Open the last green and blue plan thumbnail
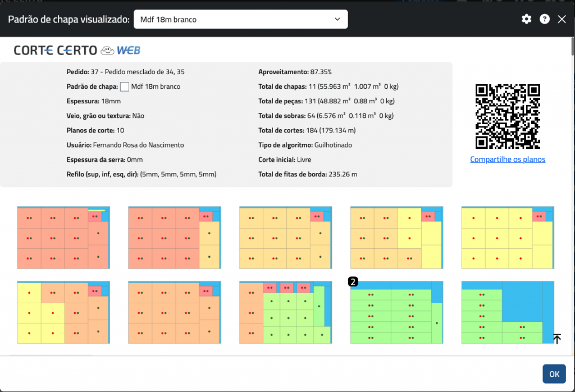Screen dimensions: 575x392 (508, 312)
